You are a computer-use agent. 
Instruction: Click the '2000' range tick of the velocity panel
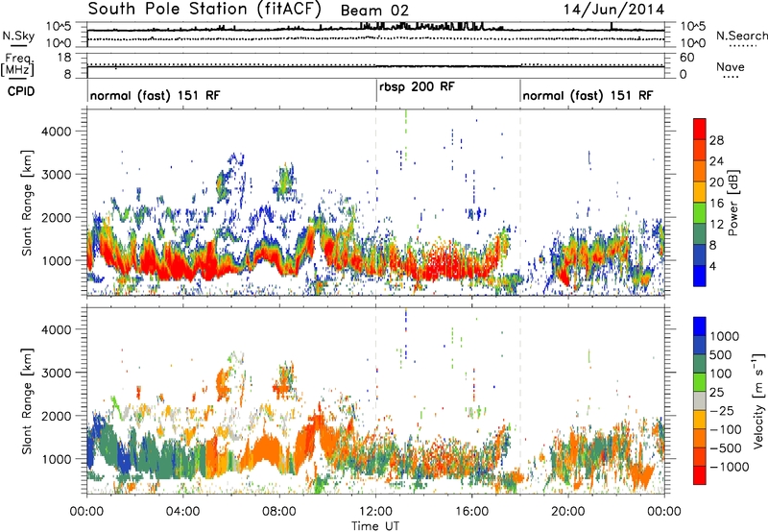tap(56, 416)
